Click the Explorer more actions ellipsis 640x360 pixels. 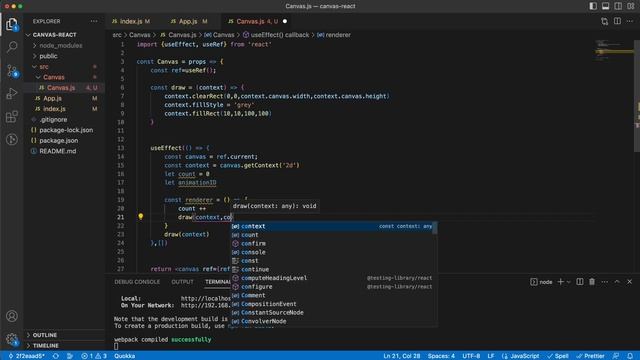pos(94,21)
